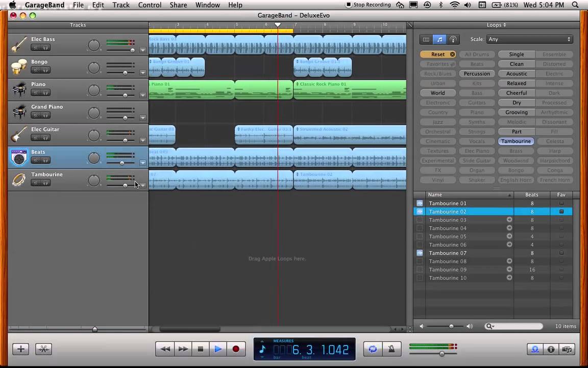Select the Tambourine track icon

point(19,180)
